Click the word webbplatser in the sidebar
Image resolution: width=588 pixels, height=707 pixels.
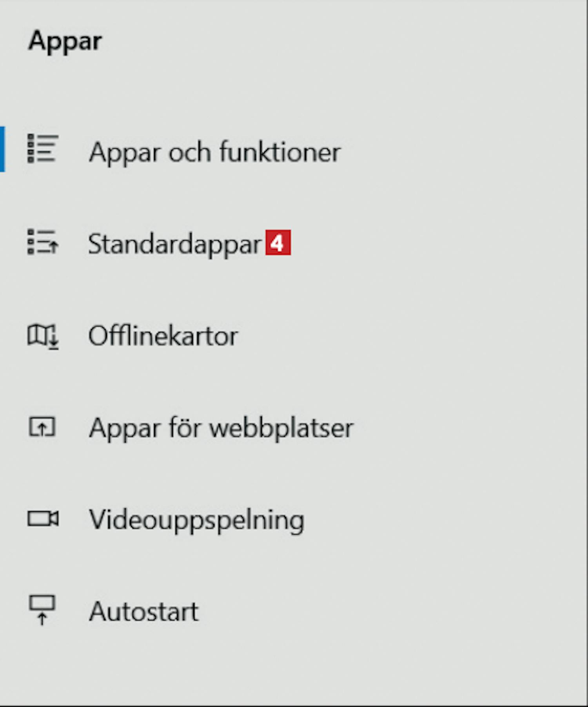282,428
